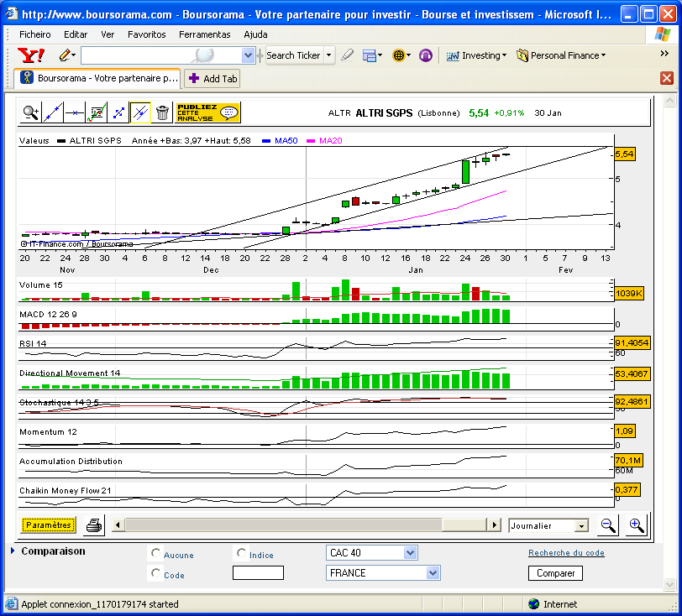Image resolution: width=682 pixels, height=616 pixels.
Task: Click the zoom out magnifier icon
Action: [607, 525]
